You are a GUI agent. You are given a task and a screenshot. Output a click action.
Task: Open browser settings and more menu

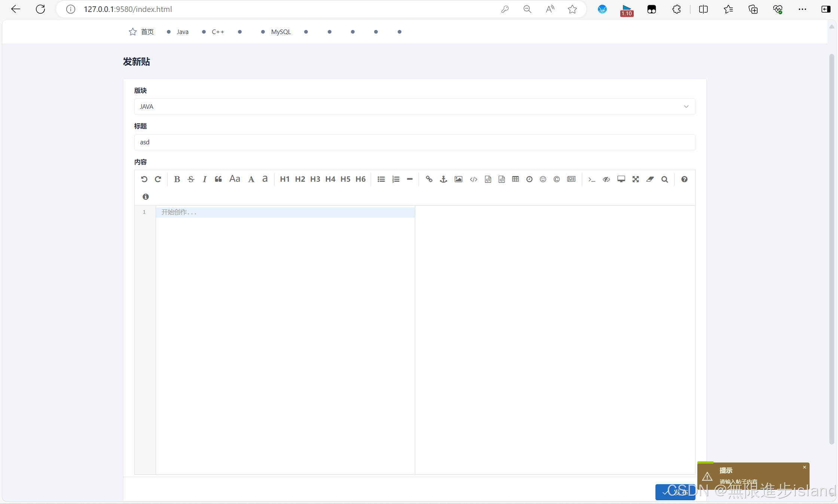coord(802,9)
